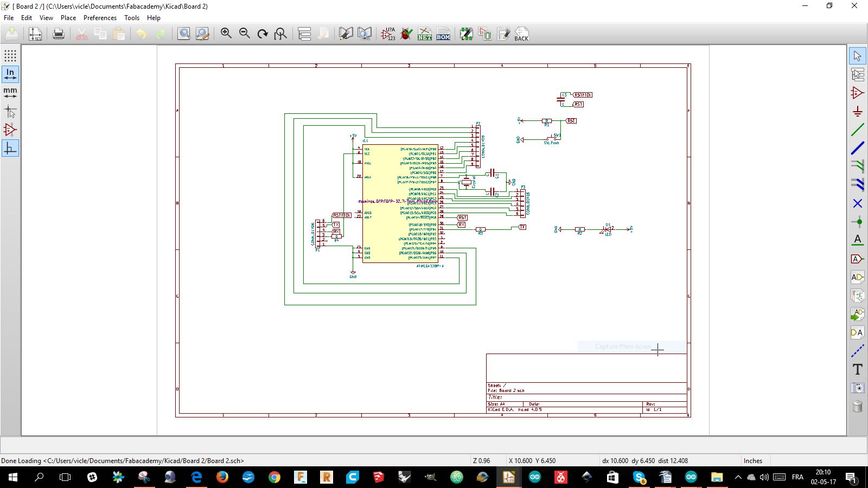Toggle show hidden pins option
The width and height of the screenshot is (868, 488).
[10, 130]
